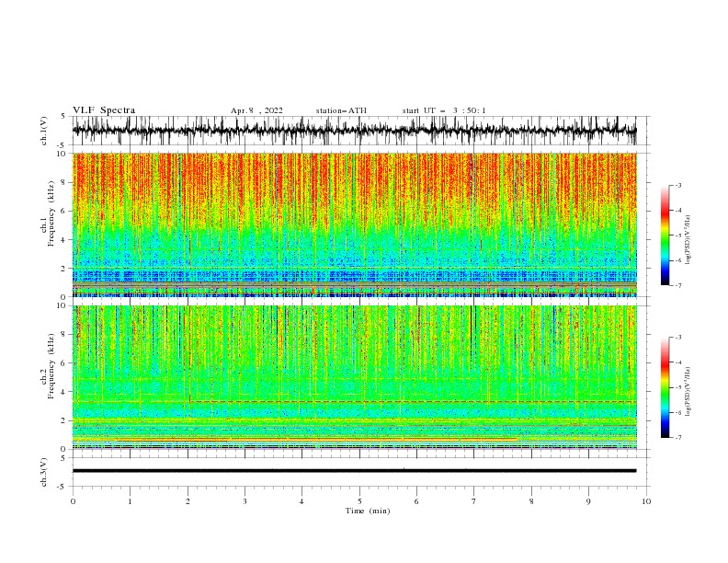The height and width of the screenshot is (563, 728).
Task: Click time axis tick label '0'
Action: [73, 501]
